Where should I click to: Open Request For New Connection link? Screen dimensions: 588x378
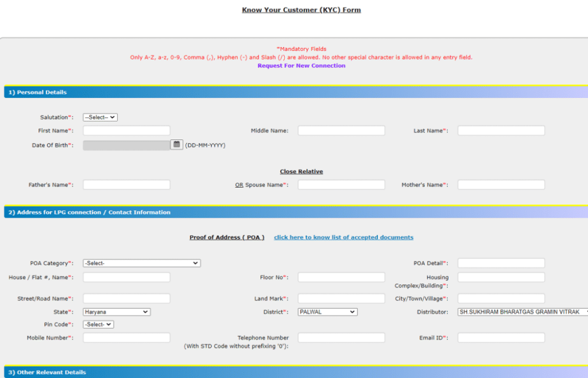[301, 65]
